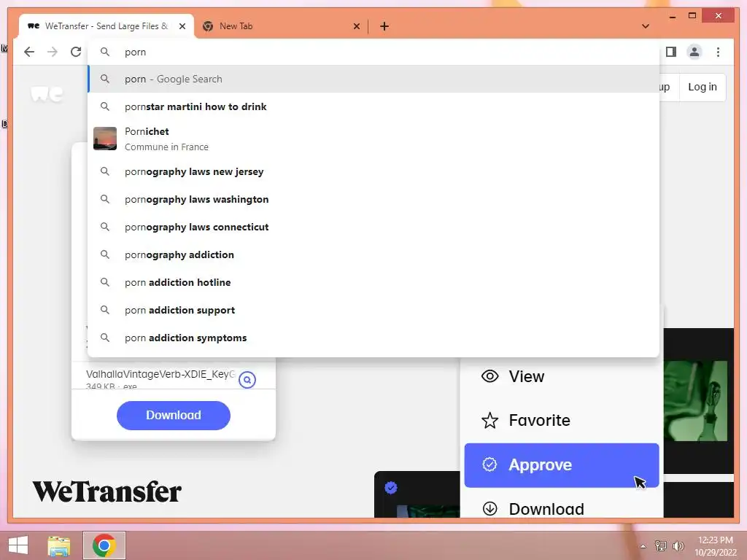Click the highlighted Approve option
747x560 pixels.
pyautogui.click(x=562, y=465)
